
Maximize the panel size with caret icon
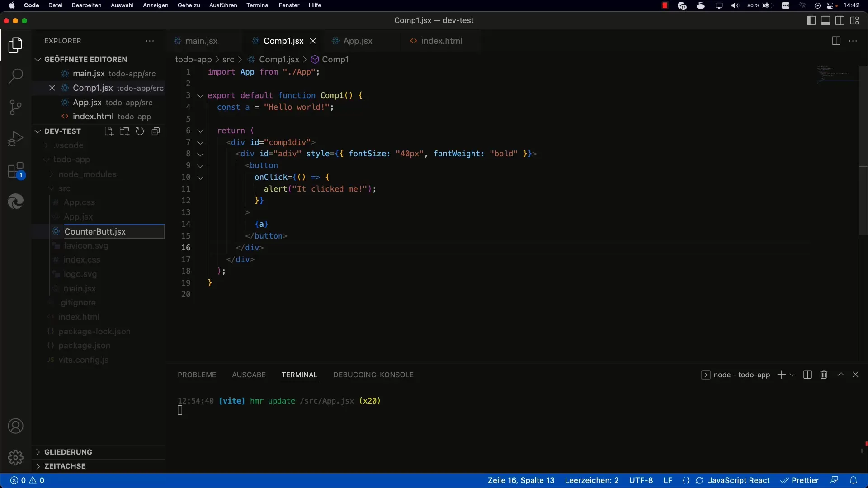[841, 375]
